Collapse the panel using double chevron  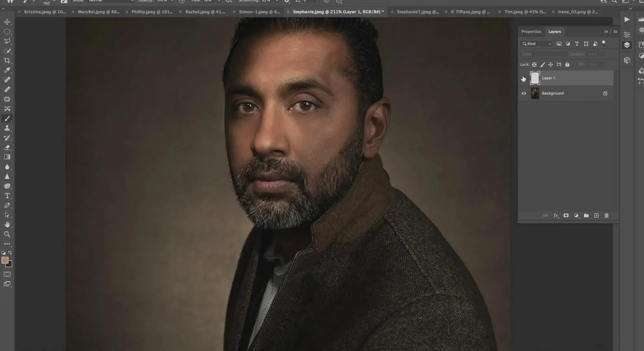tap(606, 32)
